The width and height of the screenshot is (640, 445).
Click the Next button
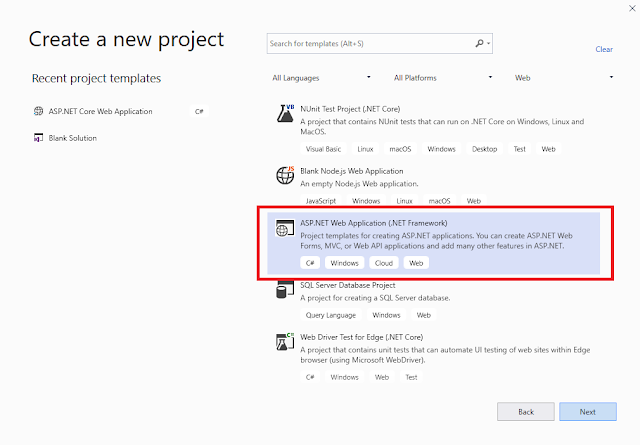[x=588, y=412]
